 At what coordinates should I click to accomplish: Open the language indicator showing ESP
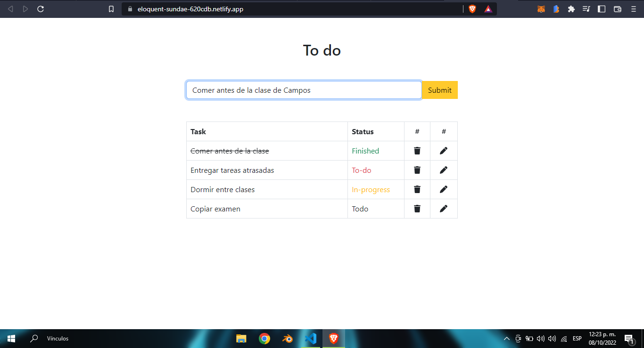pos(577,338)
